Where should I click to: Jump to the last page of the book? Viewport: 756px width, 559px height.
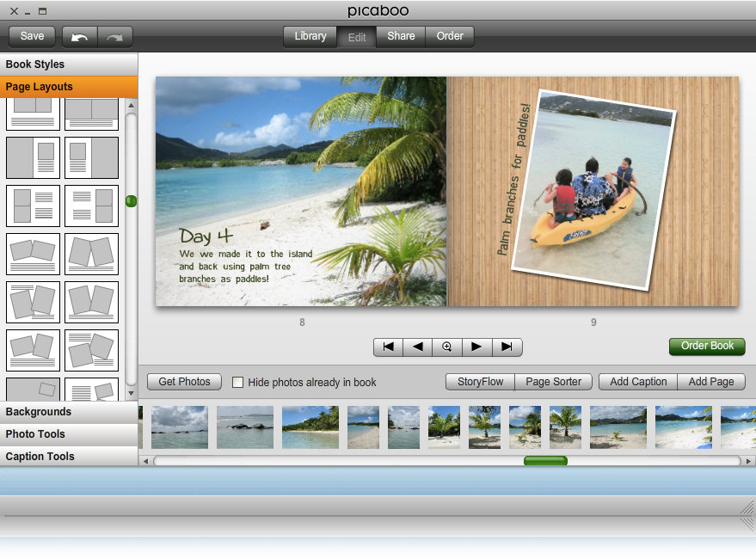pyautogui.click(x=507, y=347)
